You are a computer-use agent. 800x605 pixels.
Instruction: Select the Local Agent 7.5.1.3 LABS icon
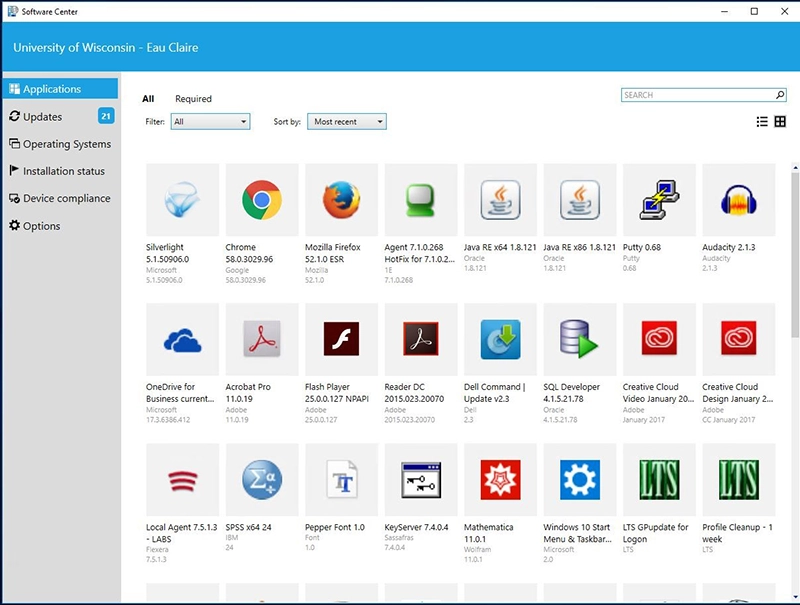pyautogui.click(x=182, y=480)
